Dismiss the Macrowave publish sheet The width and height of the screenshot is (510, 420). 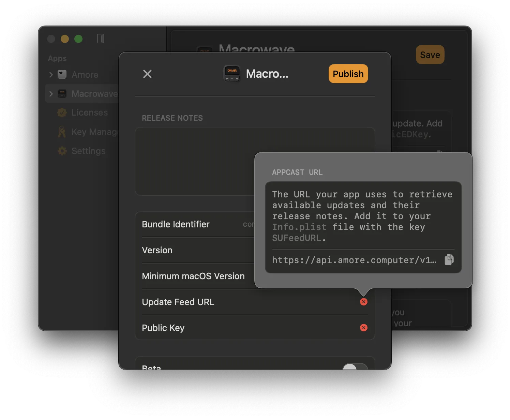coord(147,74)
